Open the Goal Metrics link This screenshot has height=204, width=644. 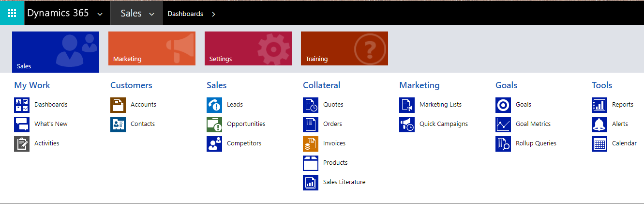pos(533,124)
